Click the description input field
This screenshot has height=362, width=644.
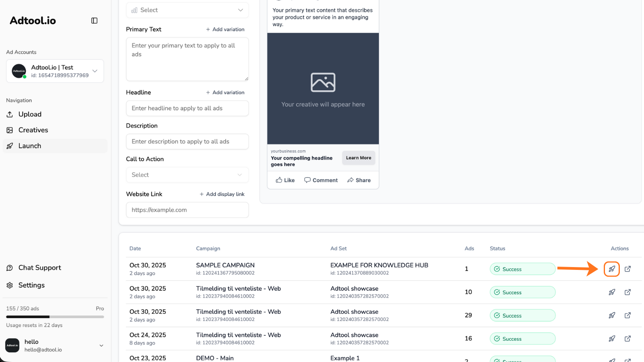click(187, 142)
